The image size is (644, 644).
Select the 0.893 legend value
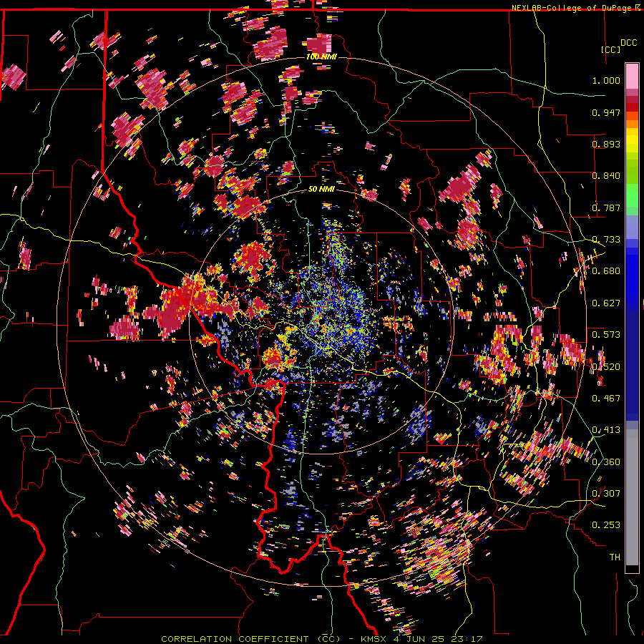point(606,144)
